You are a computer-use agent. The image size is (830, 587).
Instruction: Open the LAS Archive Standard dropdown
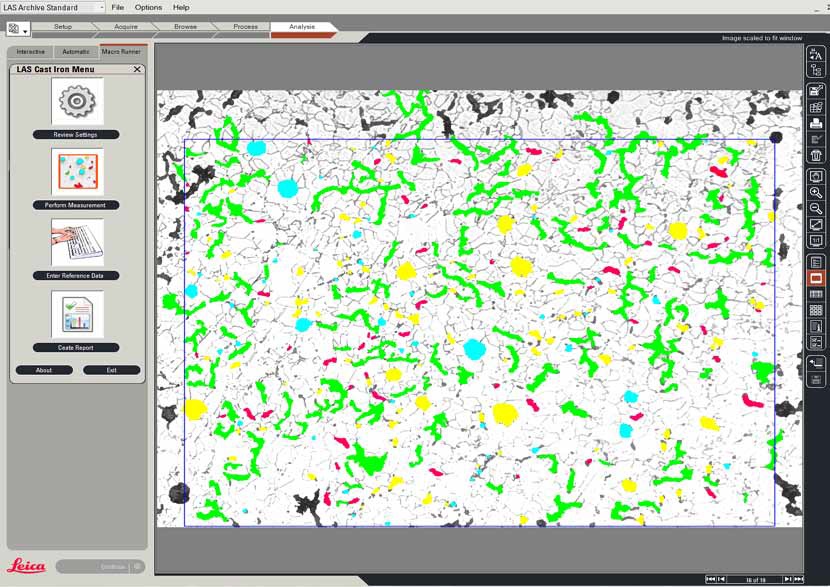point(100,7)
